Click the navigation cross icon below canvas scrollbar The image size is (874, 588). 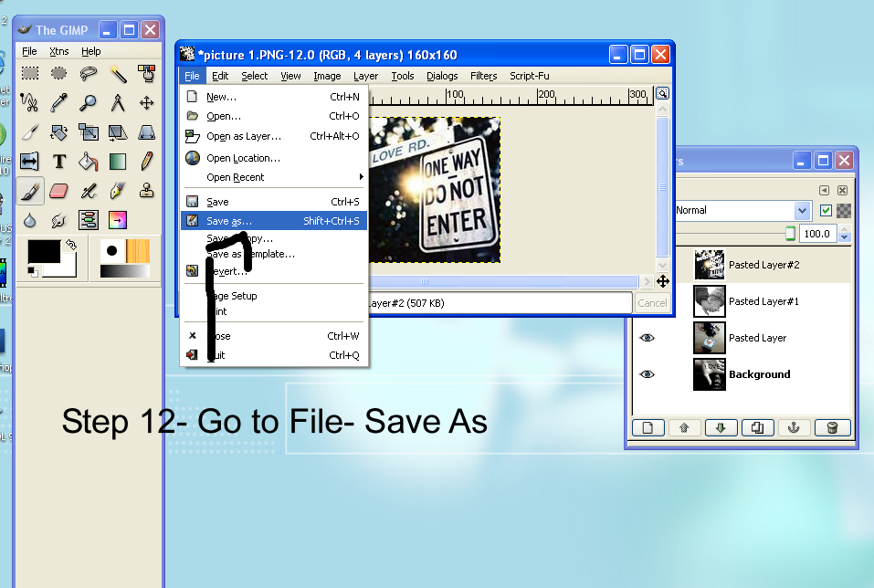pos(663,281)
